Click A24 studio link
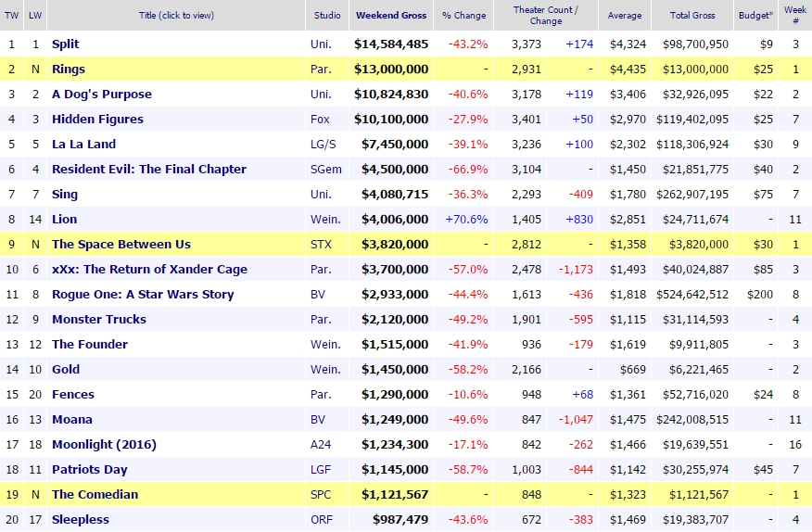The image size is (812, 532). pos(321,445)
